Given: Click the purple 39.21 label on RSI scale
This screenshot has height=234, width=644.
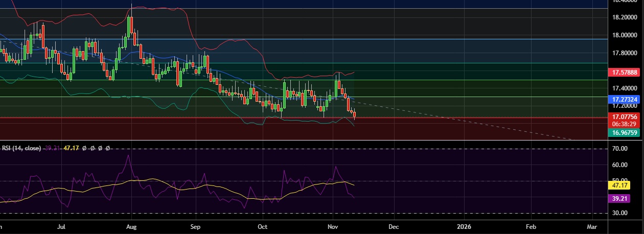Looking at the screenshot, I should 620,199.
